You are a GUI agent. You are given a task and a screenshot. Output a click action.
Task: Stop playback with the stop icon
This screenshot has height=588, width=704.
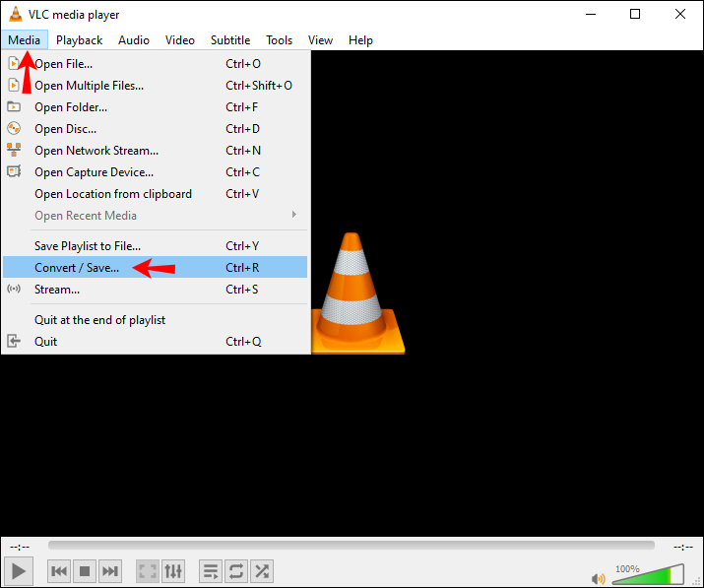point(85,571)
